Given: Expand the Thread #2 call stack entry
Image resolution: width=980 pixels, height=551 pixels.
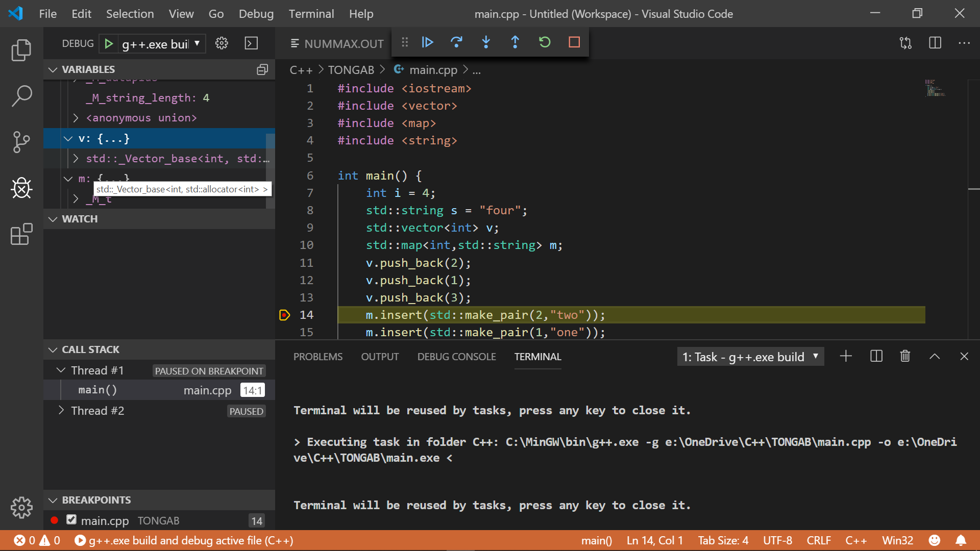Looking at the screenshot, I should tap(61, 411).
